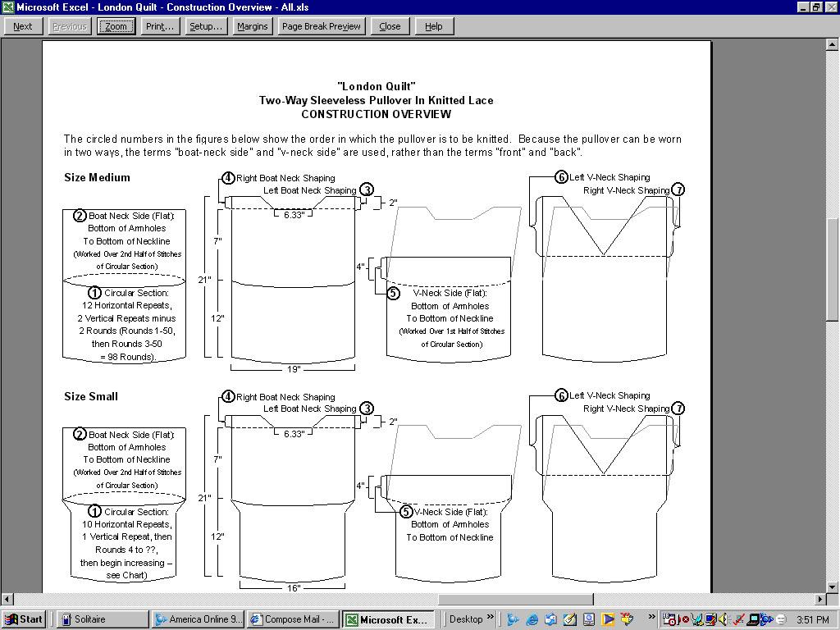The width and height of the screenshot is (840, 630).
Task: Close the print preview
Action: [390, 25]
